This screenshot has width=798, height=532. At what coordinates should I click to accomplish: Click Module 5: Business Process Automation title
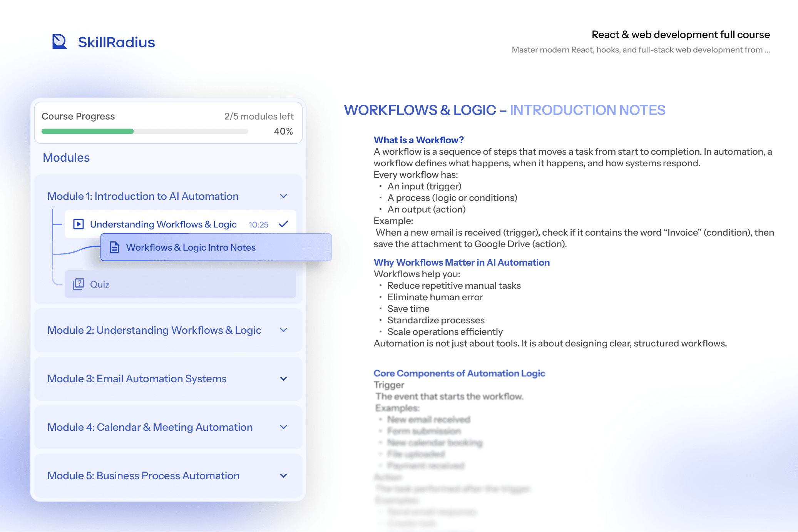[143, 476]
